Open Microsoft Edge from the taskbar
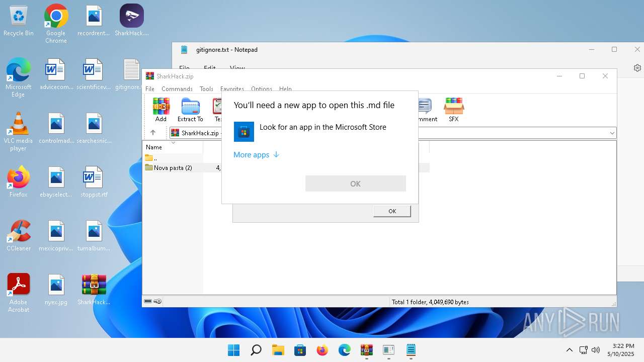644x362 pixels. (344, 350)
